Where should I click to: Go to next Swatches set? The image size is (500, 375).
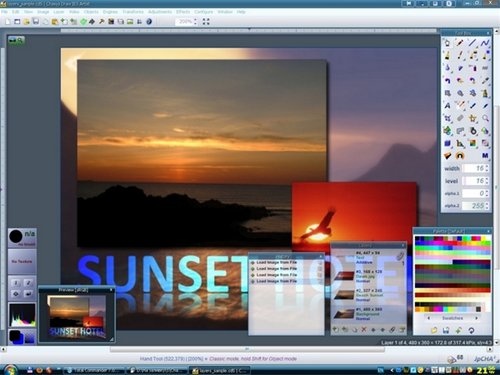coord(477,318)
